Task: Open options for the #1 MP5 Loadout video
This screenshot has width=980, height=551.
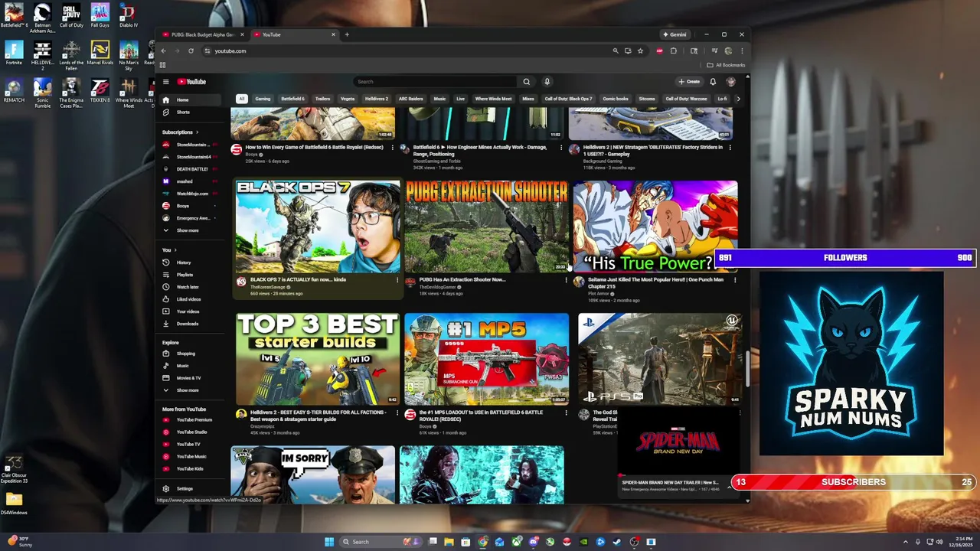Action: (566, 412)
